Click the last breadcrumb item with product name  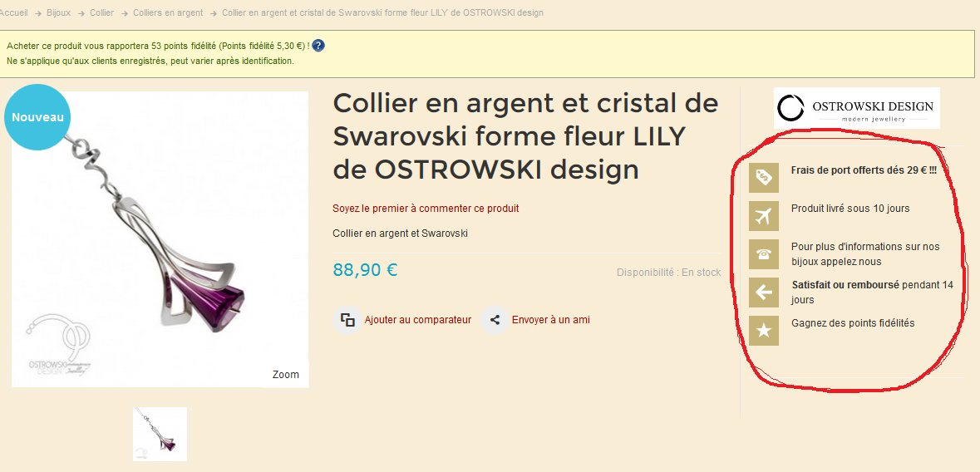coord(382,12)
